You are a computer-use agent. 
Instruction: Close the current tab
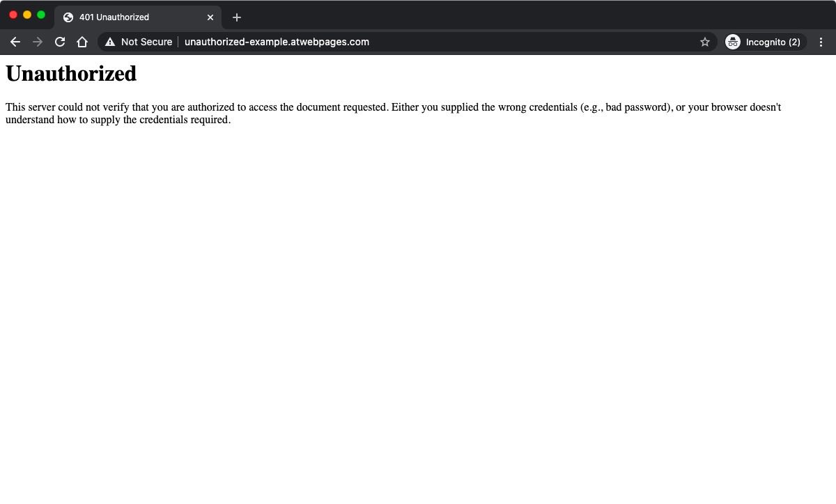tap(210, 17)
